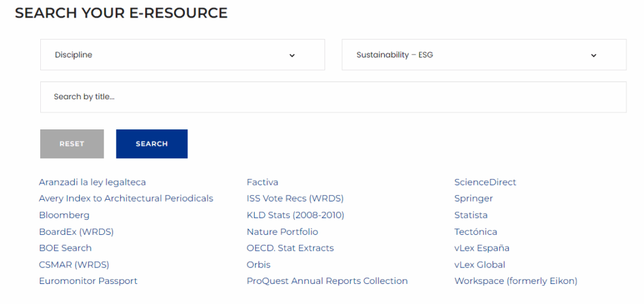This screenshot has width=644, height=304.
Task: Visit the Factiva resource link
Action: pos(262,182)
